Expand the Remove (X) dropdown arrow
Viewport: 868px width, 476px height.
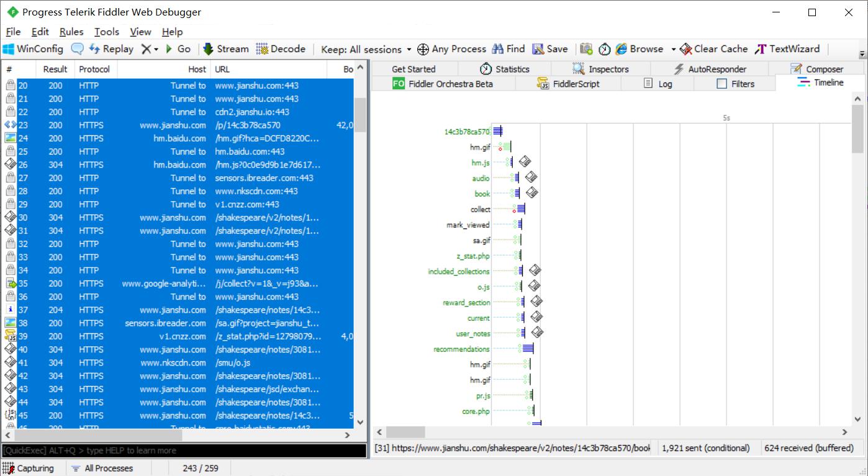click(x=156, y=49)
